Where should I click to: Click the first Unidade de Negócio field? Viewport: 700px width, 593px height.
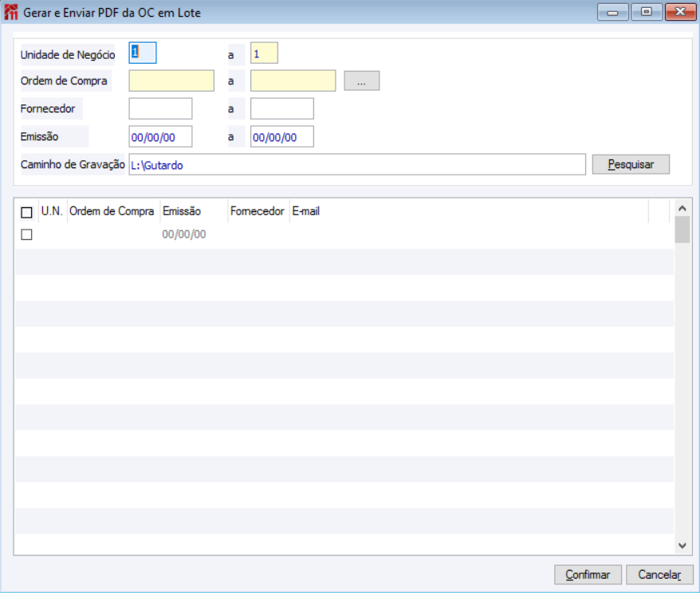(x=143, y=53)
